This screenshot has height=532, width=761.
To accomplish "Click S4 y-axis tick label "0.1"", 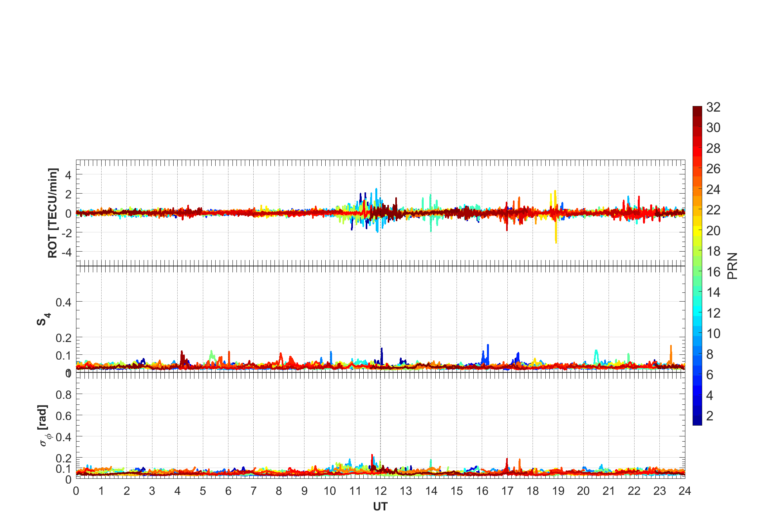I will click(x=64, y=356).
